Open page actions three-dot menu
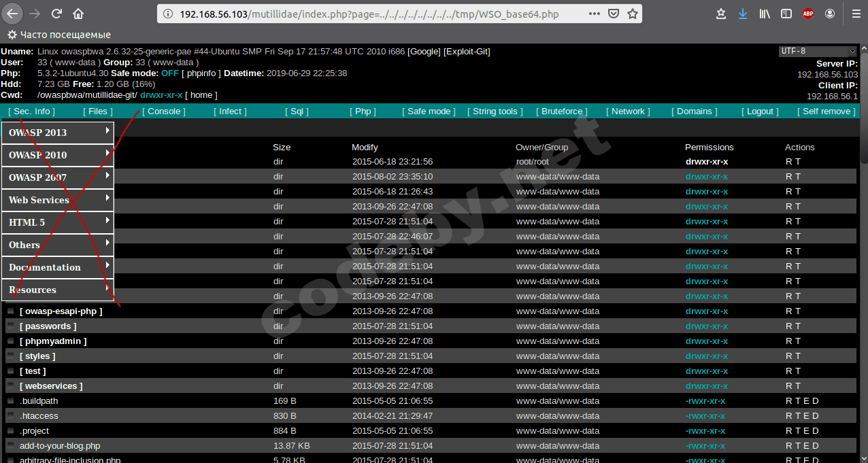This screenshot has height=463, width=868. click(x=595, y=14)
